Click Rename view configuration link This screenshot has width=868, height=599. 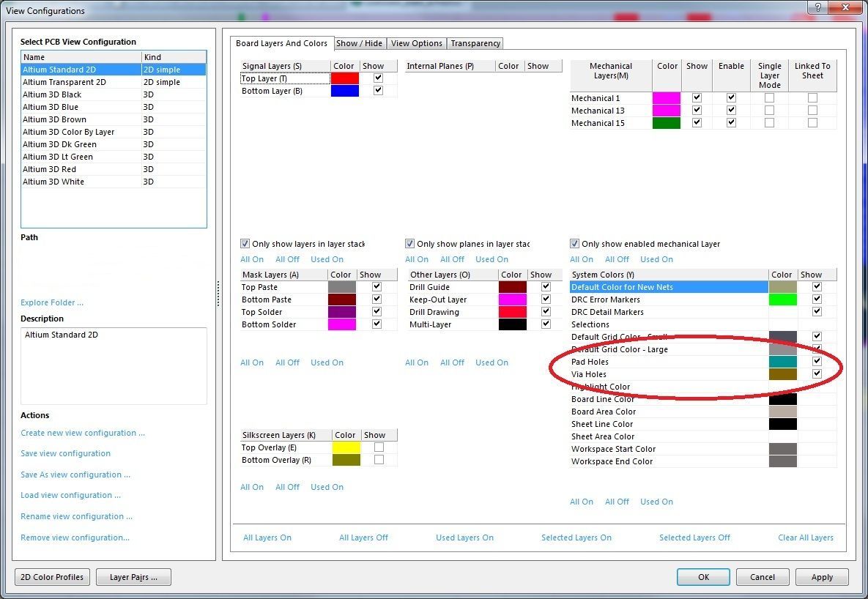click(76, 516)
